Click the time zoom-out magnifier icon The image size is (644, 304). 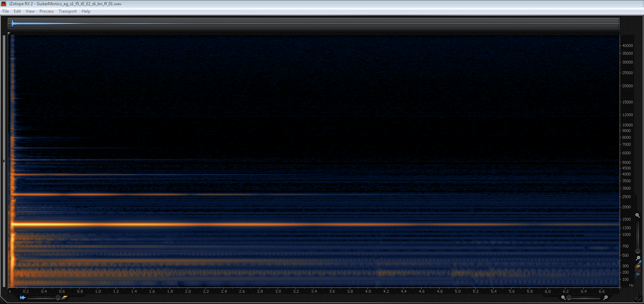click(x=563, y=298)
